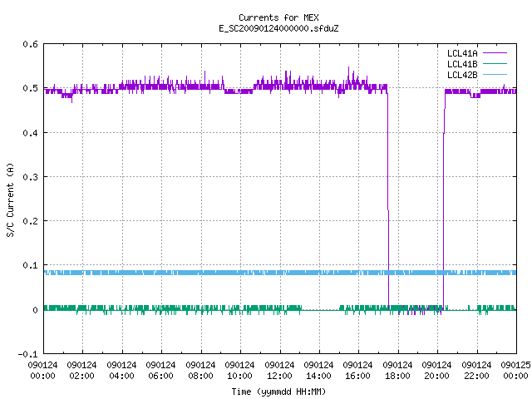This screenshot has height=399, width=532.
Task: Click the LCL41B legend label
Action: click(x=462, y=64)
